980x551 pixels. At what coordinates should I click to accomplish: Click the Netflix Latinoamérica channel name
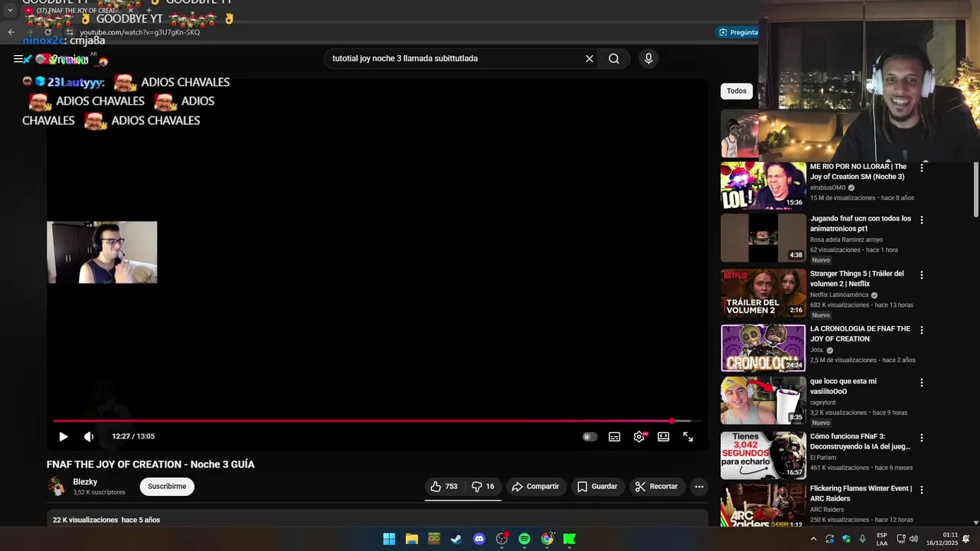(839, 295)
